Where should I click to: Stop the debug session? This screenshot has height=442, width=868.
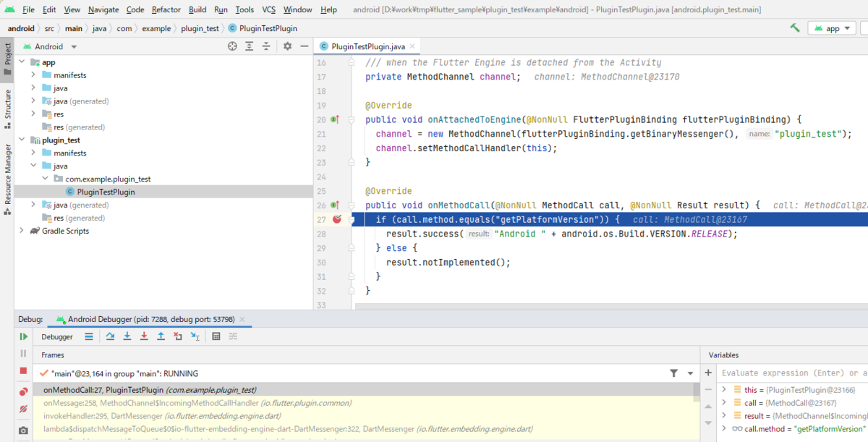click(x=23, y=371)
